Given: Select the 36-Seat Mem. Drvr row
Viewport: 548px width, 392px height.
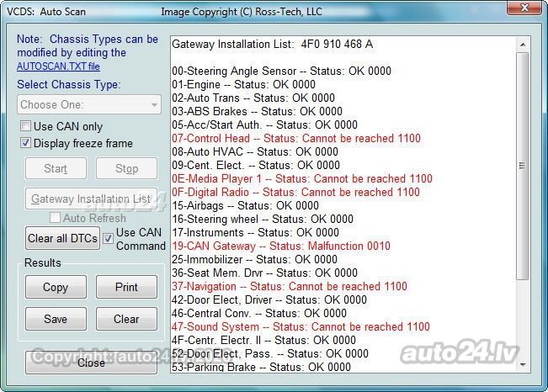Looking at the screenshot, I should point(264,273).
